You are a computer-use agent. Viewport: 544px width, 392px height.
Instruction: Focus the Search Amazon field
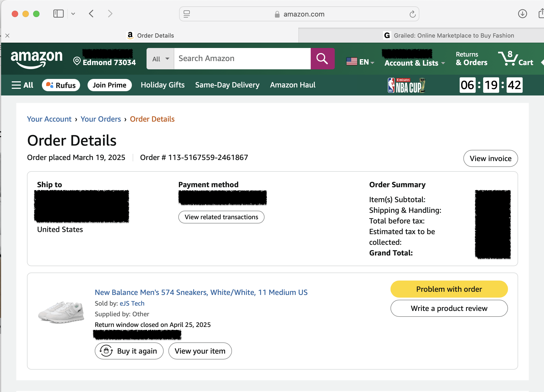point(242,59)
